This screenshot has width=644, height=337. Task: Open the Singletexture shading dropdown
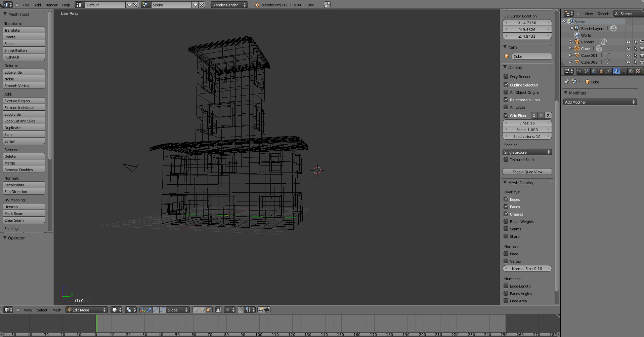pos(527,152)
